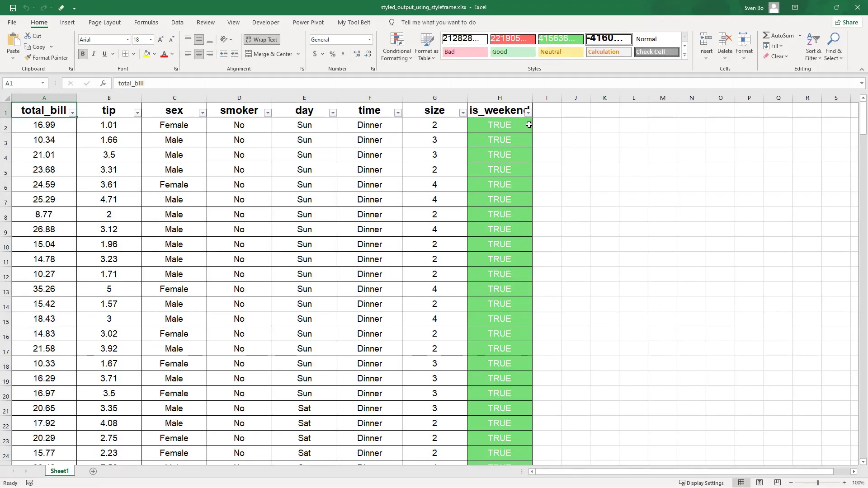
Task: Open the Page Layout ribbon tab
Action: (x=104, y=22)
